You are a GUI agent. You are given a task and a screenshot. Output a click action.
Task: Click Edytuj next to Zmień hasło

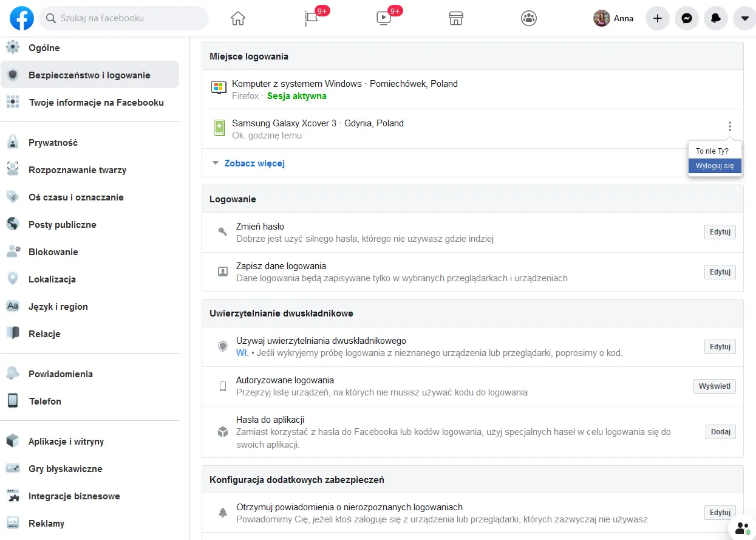(x=720, y=232)
